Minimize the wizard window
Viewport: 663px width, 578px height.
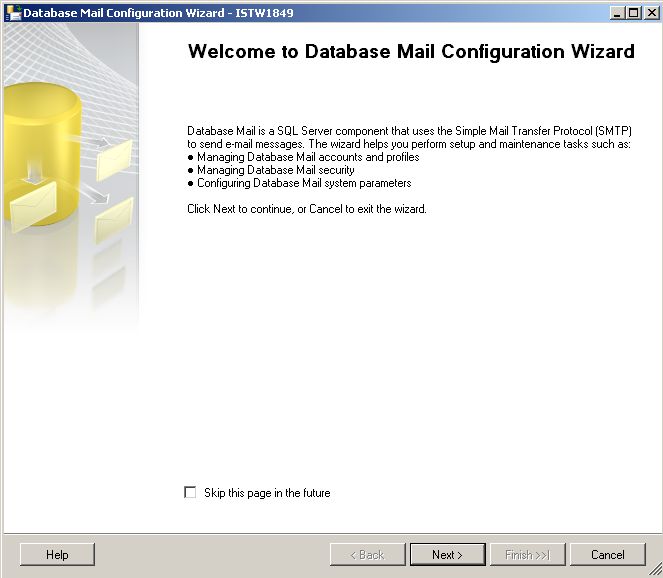(x=617, y=13)
